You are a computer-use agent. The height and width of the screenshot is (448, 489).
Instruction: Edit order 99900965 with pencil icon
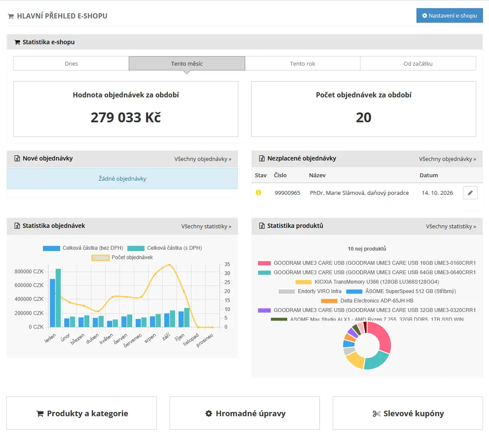(470, 193)
